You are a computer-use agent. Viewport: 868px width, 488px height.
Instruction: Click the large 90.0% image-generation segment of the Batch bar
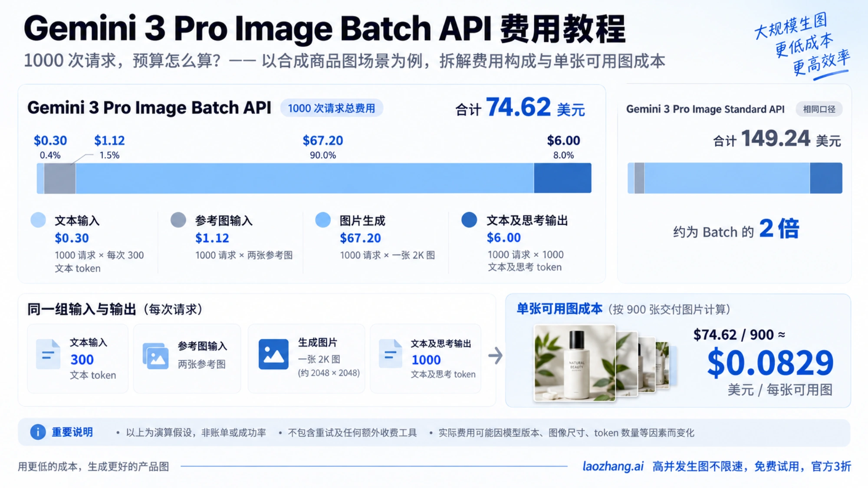(305, 178)
